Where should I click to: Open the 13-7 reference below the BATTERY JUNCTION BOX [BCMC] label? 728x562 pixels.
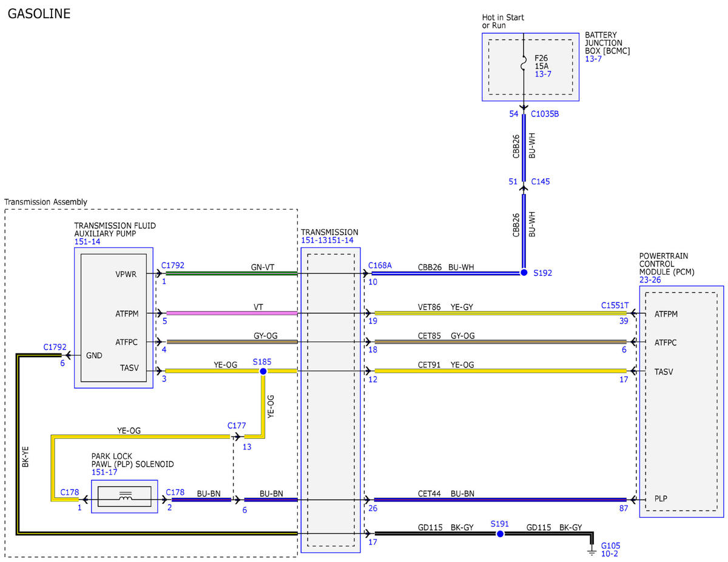coord(593,59)
